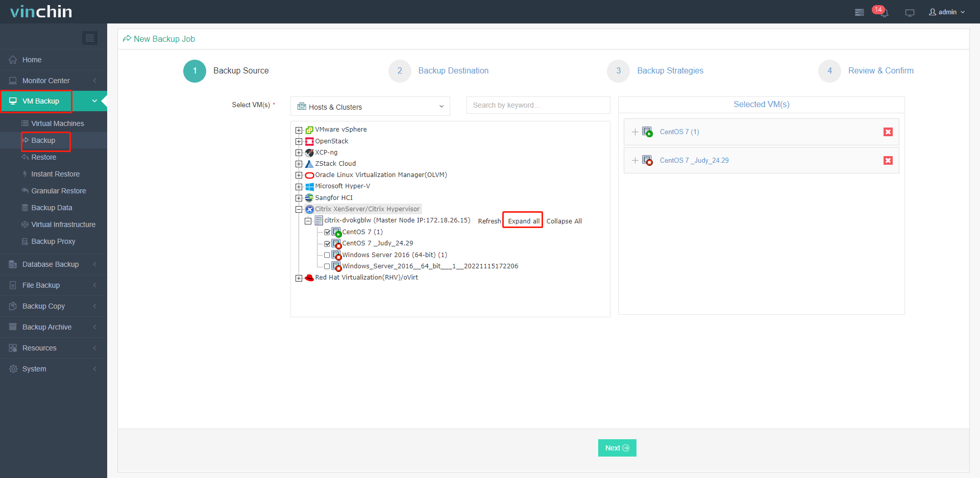The image size is (980, 478).
Task: Uncheck CentOS 7 _Judy_24.29 in the tree
Action: pyautogui.click(x=327, y=243)
